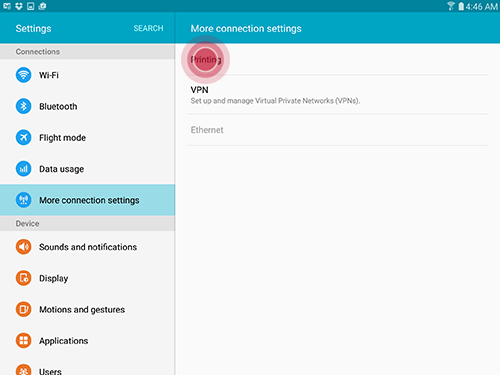500x375 pixels.
Task: Tap the Applications grid icon
Action: (23, 340)
